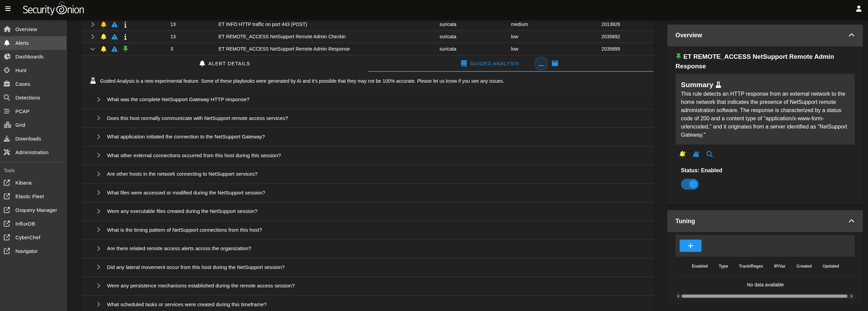The width and height of the screenshot is (868, 311).
Task: Expand 'What was the complete NetSupport Gateway HTTP response?'
Action: tap(368, 99)
